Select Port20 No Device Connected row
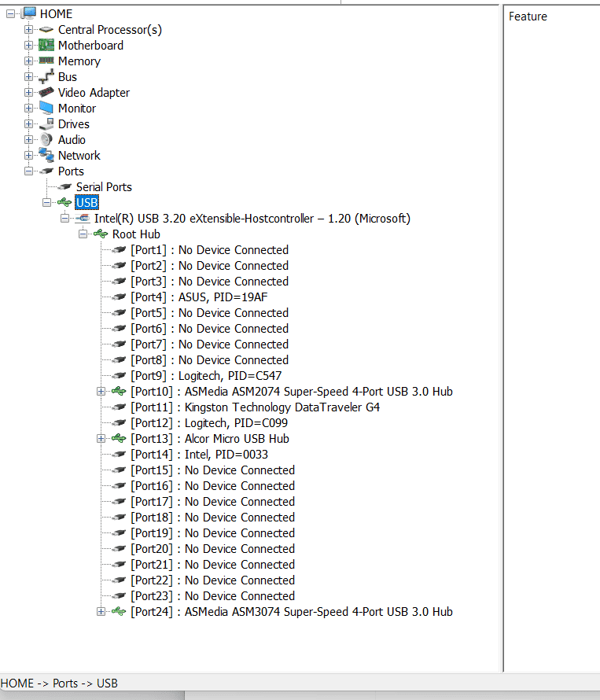 [x=212, y=549]
